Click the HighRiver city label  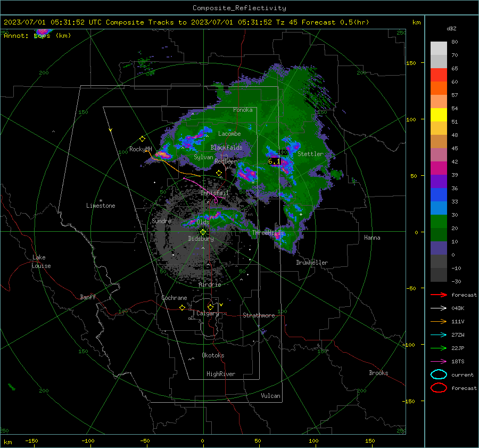pos(221,374)
